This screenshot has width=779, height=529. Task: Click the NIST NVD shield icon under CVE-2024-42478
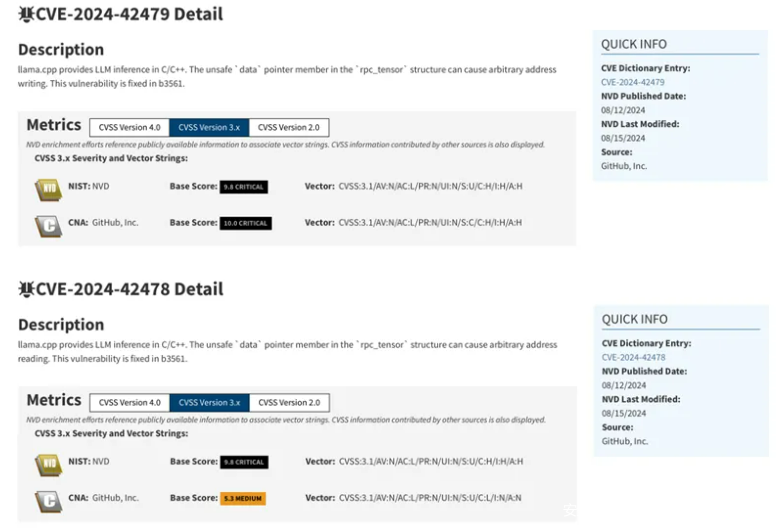pyautogui.click(x=48, y=463)
